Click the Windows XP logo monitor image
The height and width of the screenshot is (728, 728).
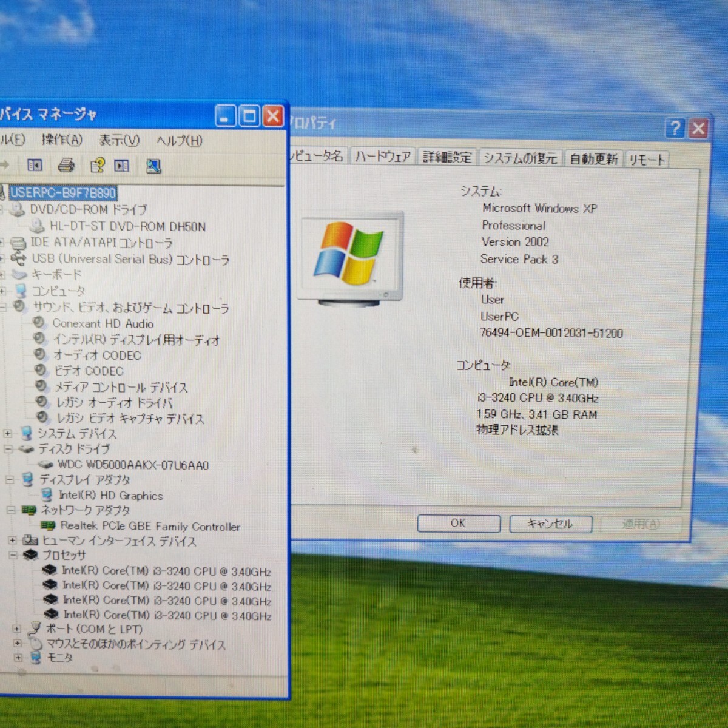click(350, 257)
